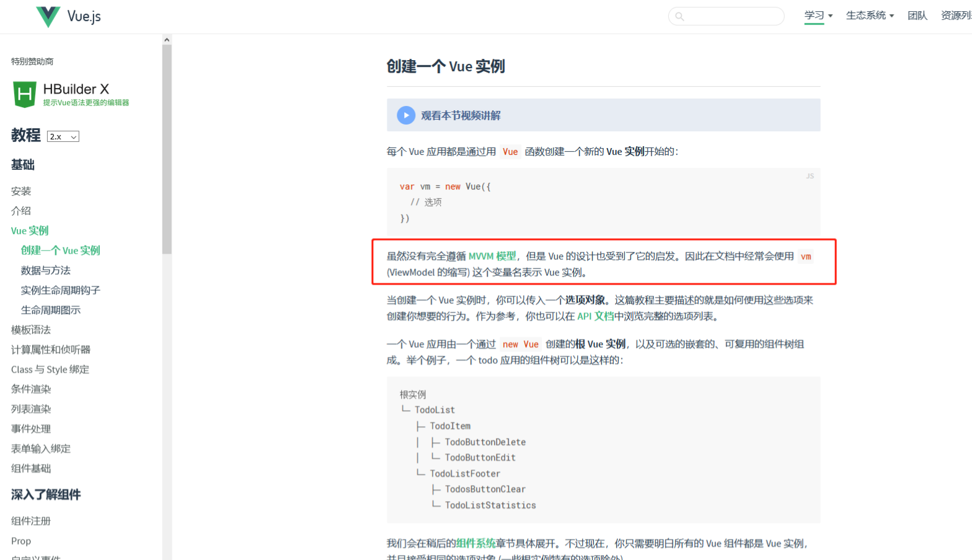972x560 pixels.
Task: Open the 安装 sidebar link
Action: pos(21,191)
